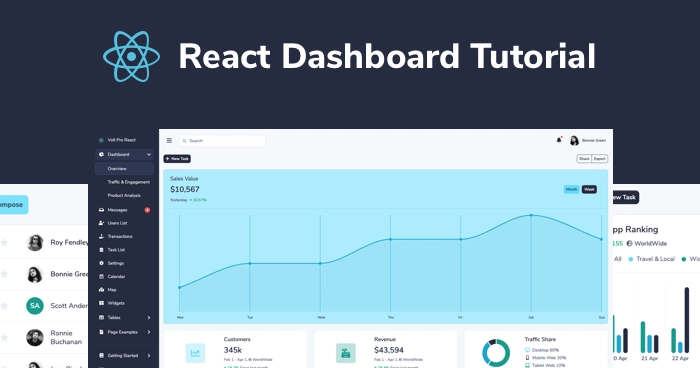Click the Compose button in left window

pyautogui.click(x=14, y=205)
